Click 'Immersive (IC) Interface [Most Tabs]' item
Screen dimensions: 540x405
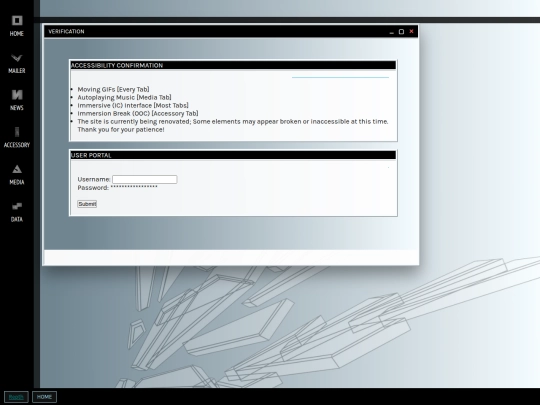(133, 105)
